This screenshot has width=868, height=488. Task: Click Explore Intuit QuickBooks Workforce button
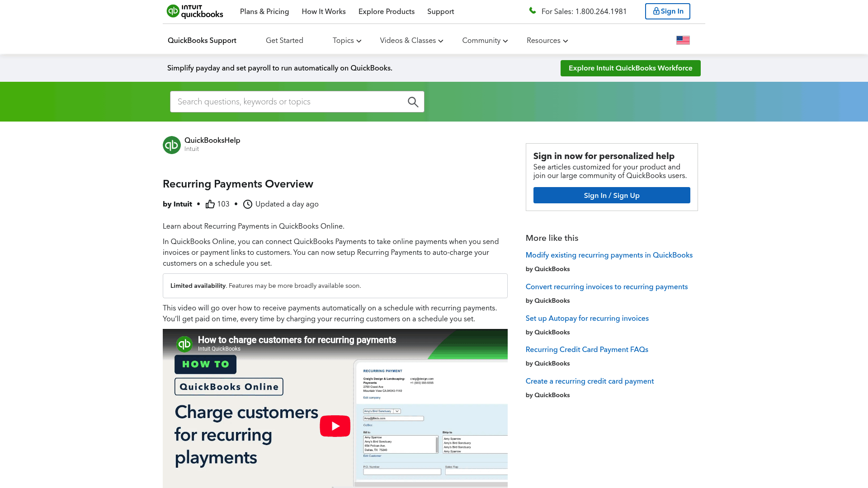(x=630, y=68)
